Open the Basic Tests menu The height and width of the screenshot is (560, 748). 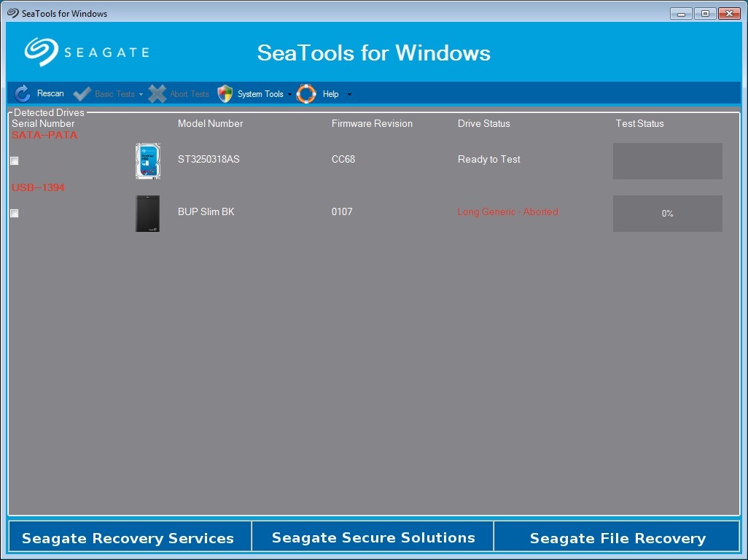click(109, 93)
